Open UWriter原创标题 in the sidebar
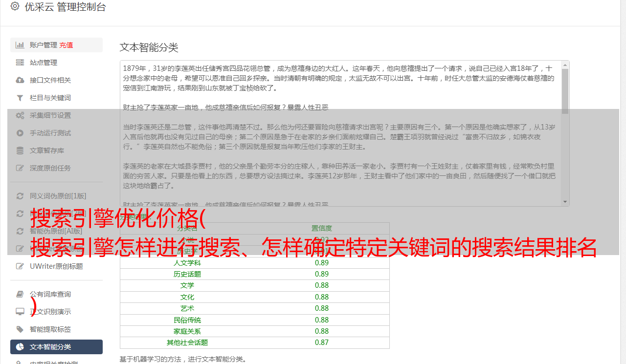Screen dimensions: 626x364 point(56,266)
